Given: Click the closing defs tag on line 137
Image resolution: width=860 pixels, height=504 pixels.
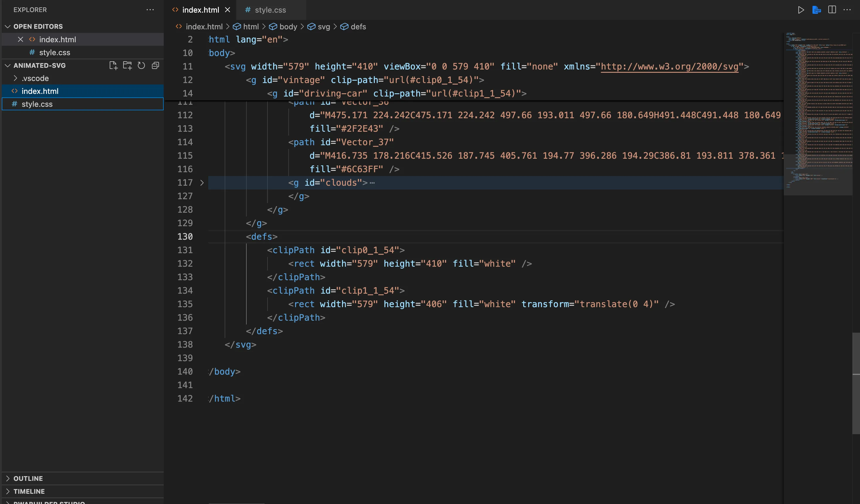Looking at the screenshot, I should tap(264, 331).
